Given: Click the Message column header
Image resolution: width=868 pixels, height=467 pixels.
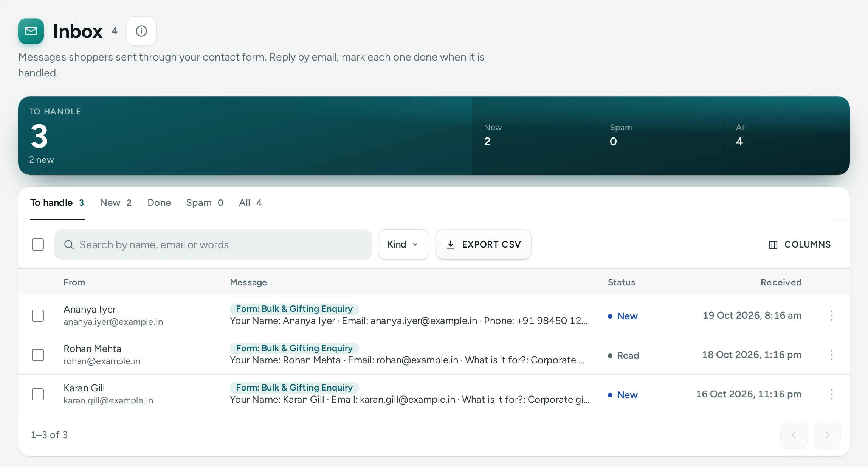Looking at the screenshot, I should pos(248,282).
